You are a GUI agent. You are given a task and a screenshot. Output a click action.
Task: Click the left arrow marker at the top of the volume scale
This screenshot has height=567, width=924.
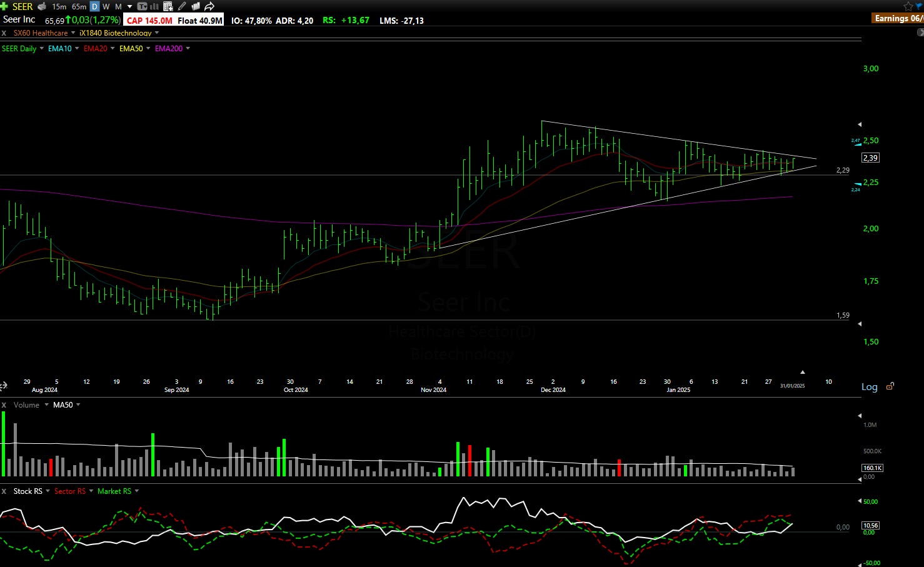click(860, 415)
